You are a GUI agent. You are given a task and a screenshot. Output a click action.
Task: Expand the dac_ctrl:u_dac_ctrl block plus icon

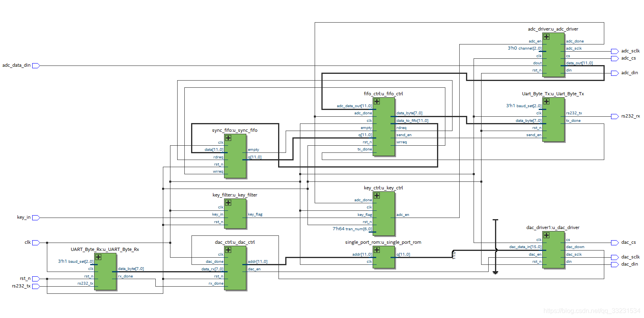228,250
